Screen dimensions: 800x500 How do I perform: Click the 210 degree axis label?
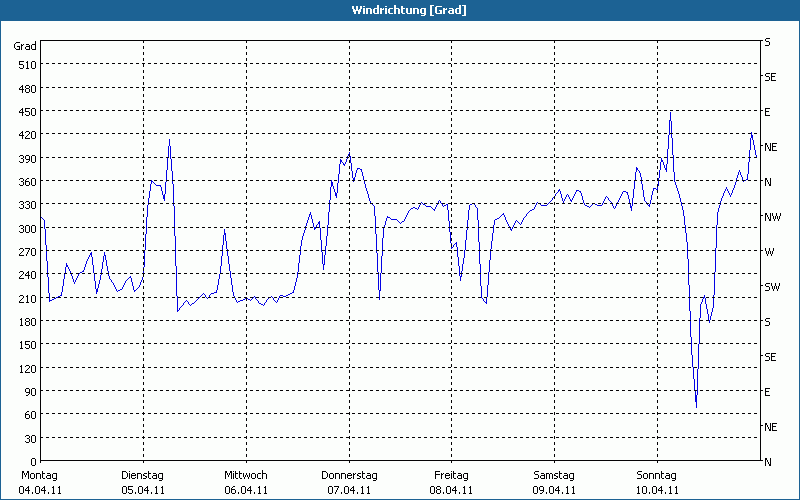click(x=28, y=298)
